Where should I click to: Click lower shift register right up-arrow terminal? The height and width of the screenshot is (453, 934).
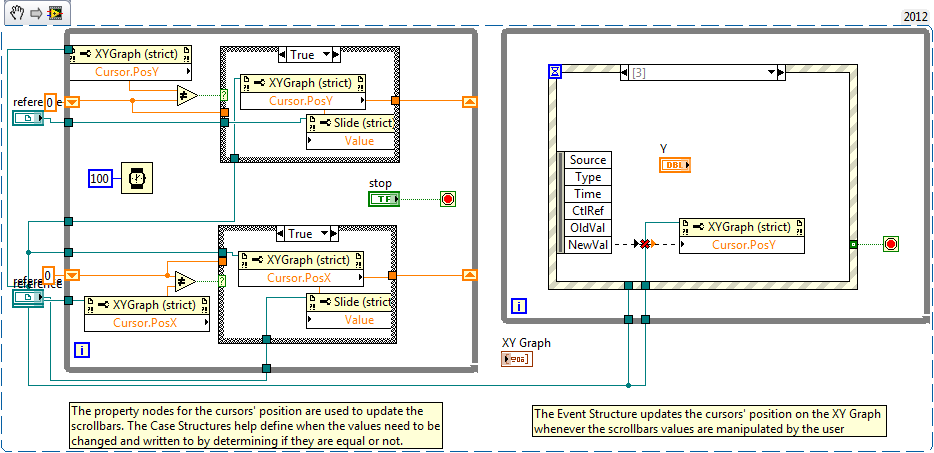[469, 275]
